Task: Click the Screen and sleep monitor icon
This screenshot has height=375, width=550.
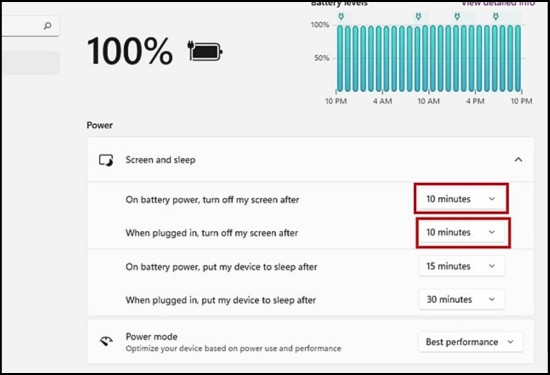Action: pyautogui.click(x=106, y=160)
